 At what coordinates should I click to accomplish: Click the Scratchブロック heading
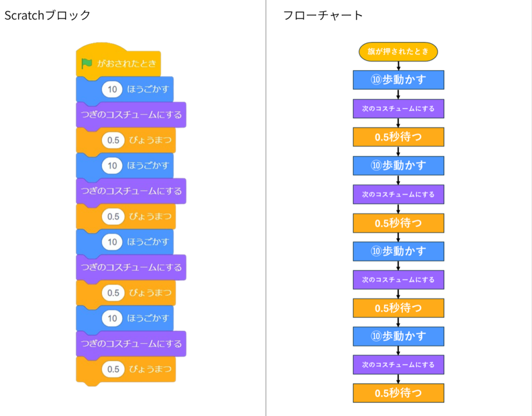pyautogui.click(x=47, y=16)
